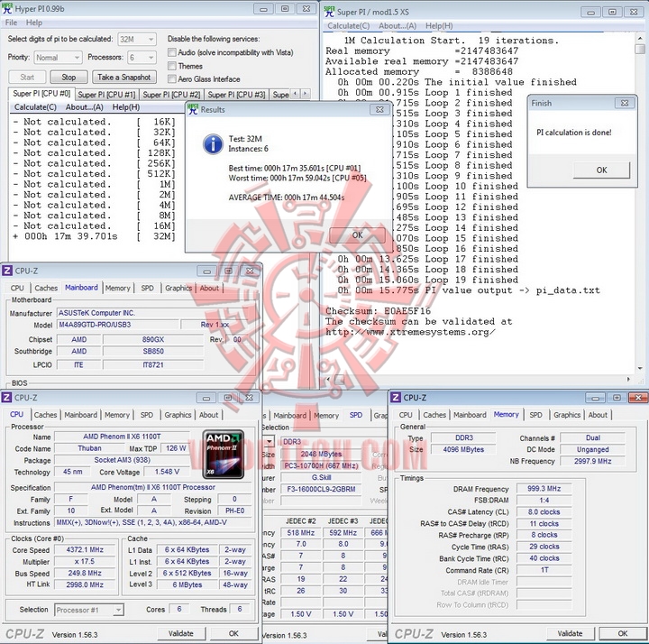Click Validate in CPU-Z processor window

click(180, 633)
